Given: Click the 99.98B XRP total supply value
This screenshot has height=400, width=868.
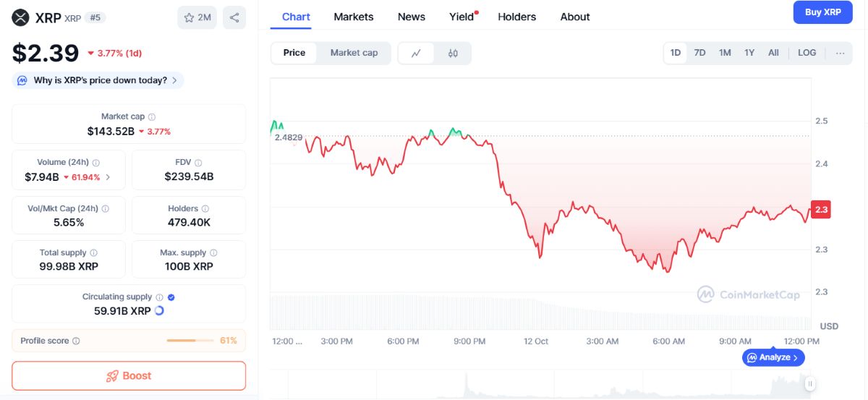Looking at the screenshot, I should click(x=69, y=266).
